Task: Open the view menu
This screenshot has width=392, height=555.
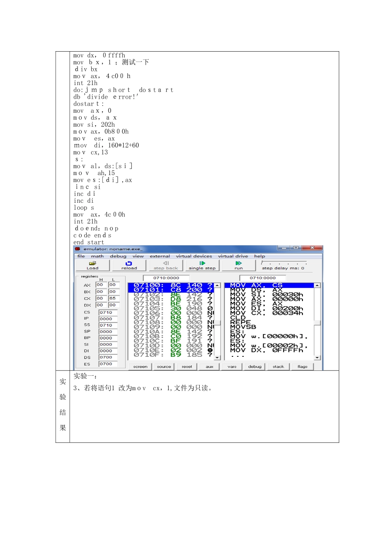Action: [x=138, y=256]
